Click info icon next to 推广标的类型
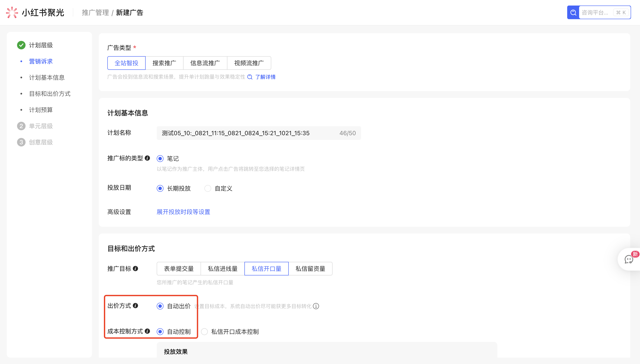The height and width of the screenshot is (364, 640). (148, 158)
